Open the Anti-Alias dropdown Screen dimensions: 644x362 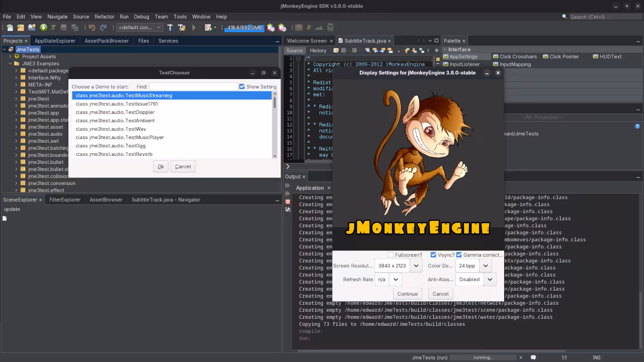pyautogui.click(x=490, y=279)
